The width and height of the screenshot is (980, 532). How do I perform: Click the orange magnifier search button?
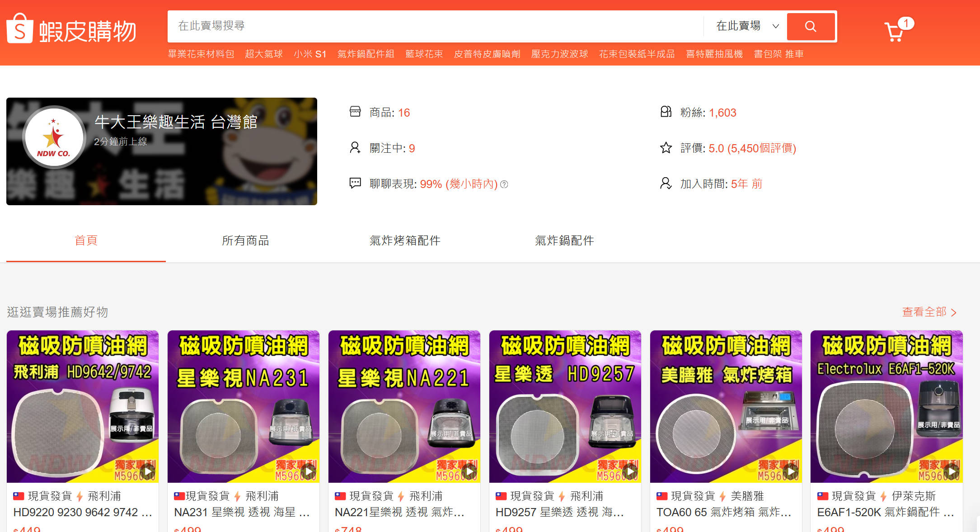point(811,26)
